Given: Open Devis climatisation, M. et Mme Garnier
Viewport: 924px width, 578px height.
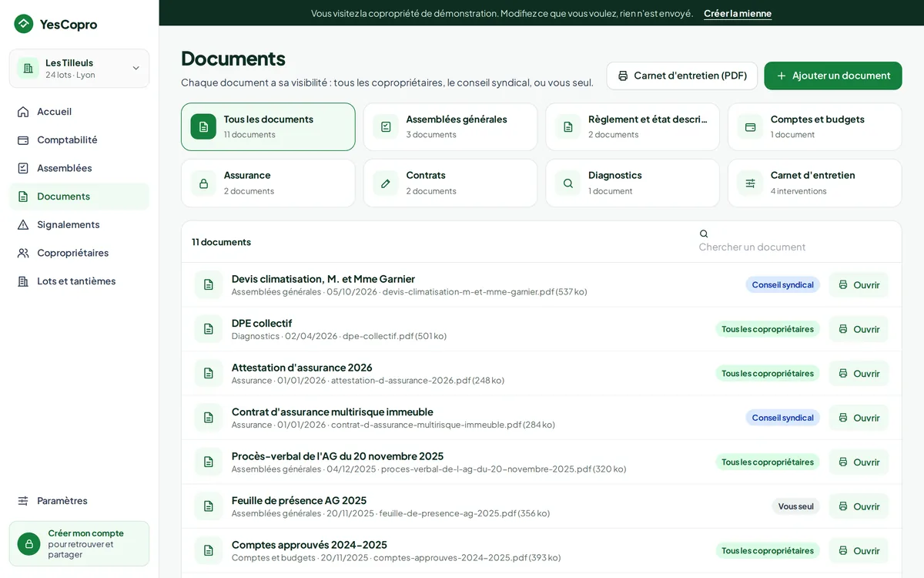Looking at the screenshot, I should [x=859, y=284].
